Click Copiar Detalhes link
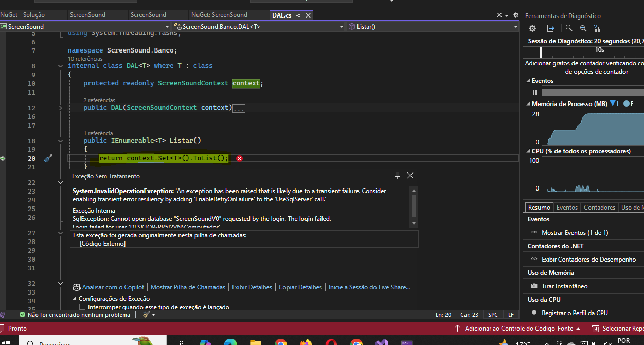 coord(300,287)
